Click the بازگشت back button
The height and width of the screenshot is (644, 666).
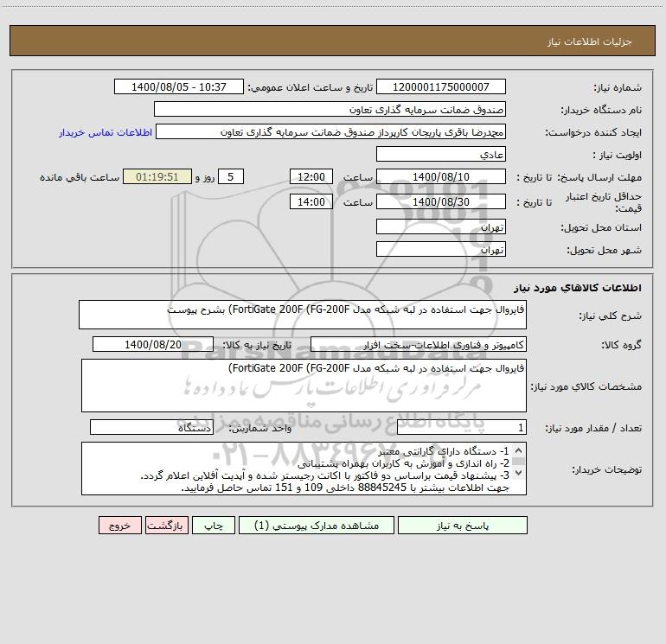166,526
